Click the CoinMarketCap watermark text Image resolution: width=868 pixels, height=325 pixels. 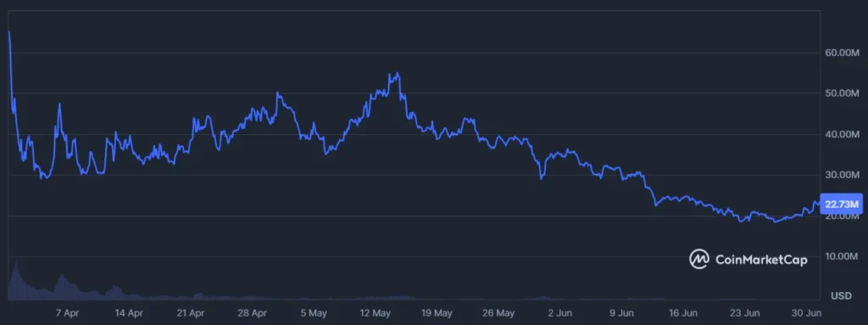pos(761,259)
